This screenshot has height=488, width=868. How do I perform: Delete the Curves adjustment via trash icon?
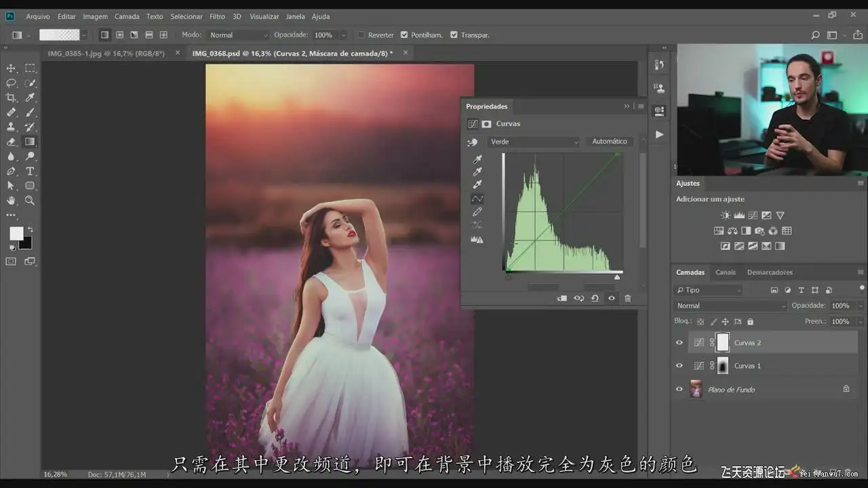click(627, 298)
